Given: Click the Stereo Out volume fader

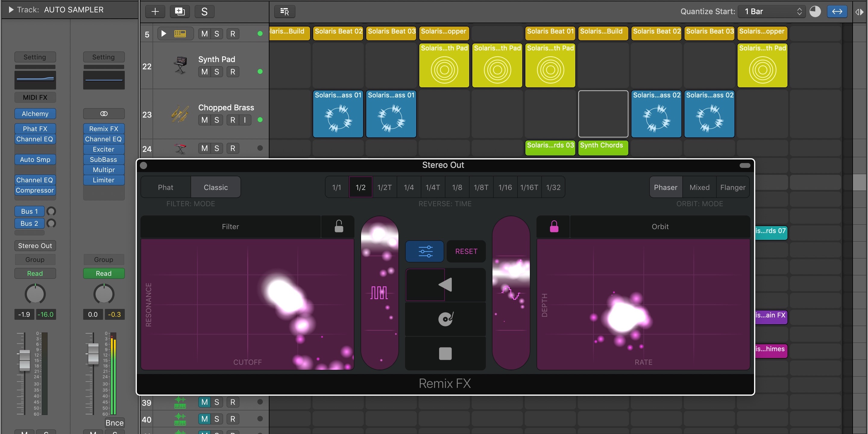Looking at the screenshot, I should coord(93,354).
